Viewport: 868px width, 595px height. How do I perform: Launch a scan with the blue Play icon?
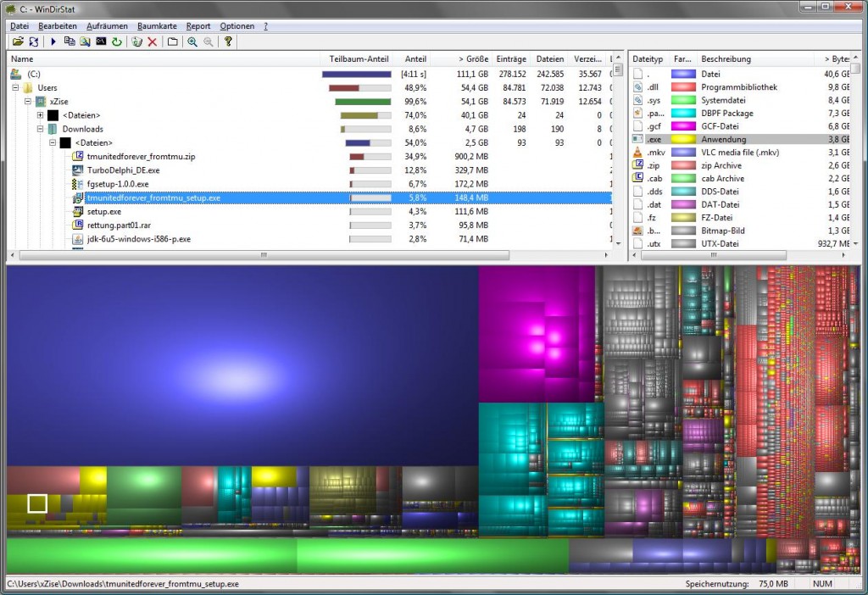click(54, 41)
